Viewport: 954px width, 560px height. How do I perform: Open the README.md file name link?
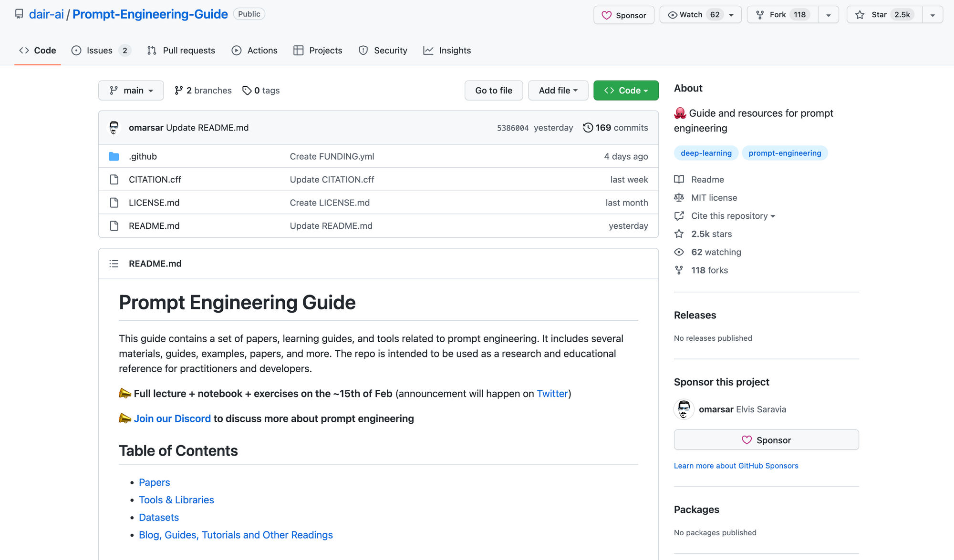[x=154, y=226]
